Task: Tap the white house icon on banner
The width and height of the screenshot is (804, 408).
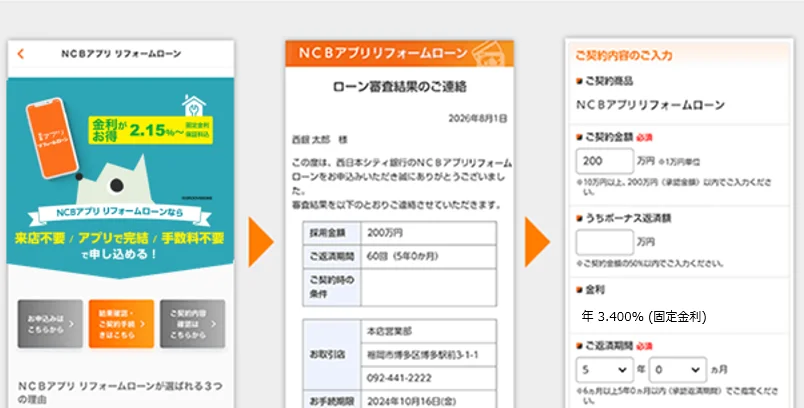Action: point(194,105)
